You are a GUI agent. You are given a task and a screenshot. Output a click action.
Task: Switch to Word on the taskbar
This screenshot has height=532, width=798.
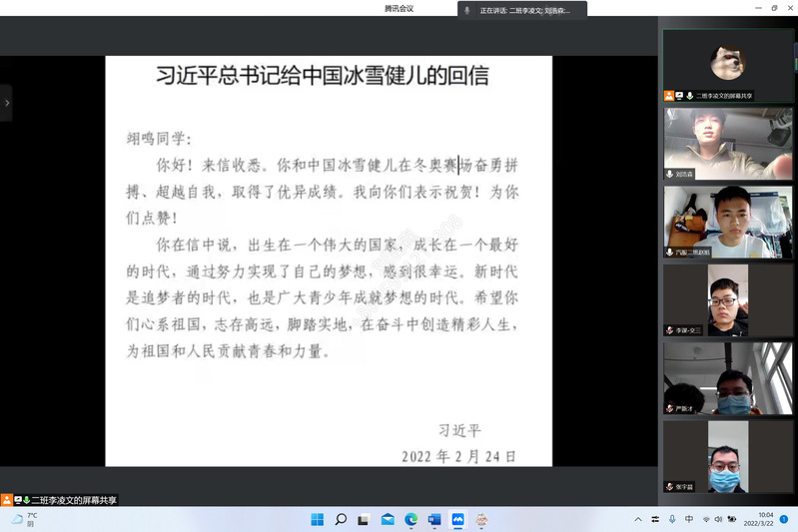pyautogui.click(x=434, y=520)
